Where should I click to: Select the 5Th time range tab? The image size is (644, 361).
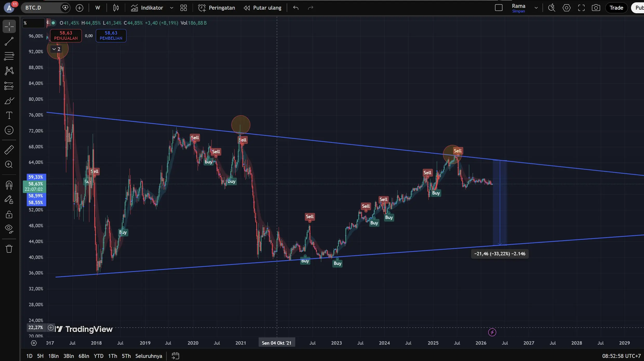point(126,356)
